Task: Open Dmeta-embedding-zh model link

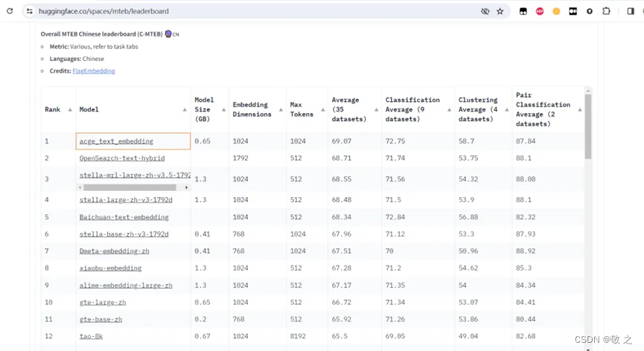Action: coord(114,251)
